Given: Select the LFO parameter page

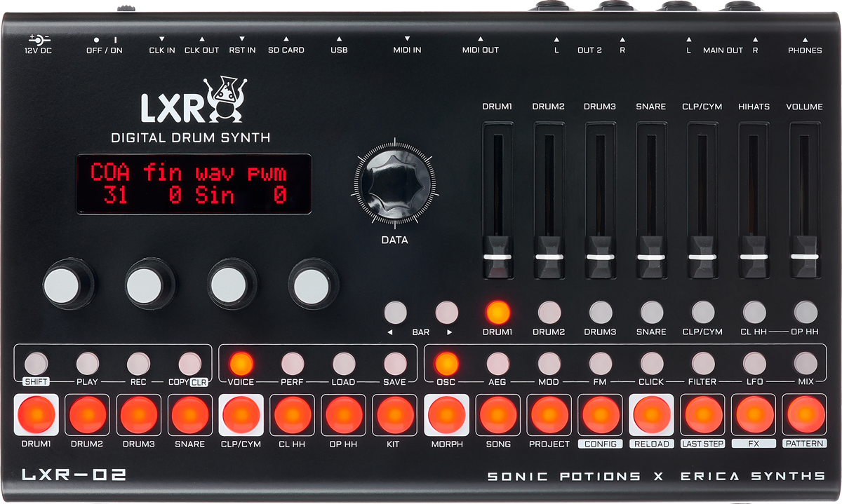Looking at the screenshot, I should coord(754,363).
